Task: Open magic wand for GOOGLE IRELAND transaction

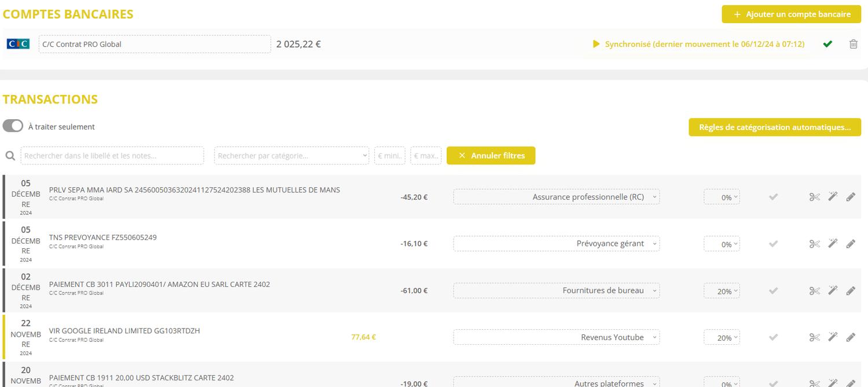Action: click(x=833, y=337)
